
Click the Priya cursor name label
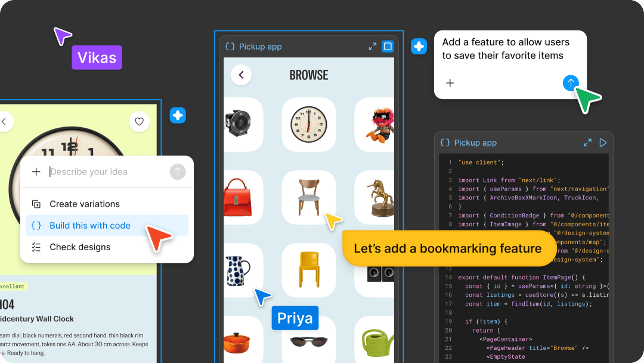tap(295, 318)
